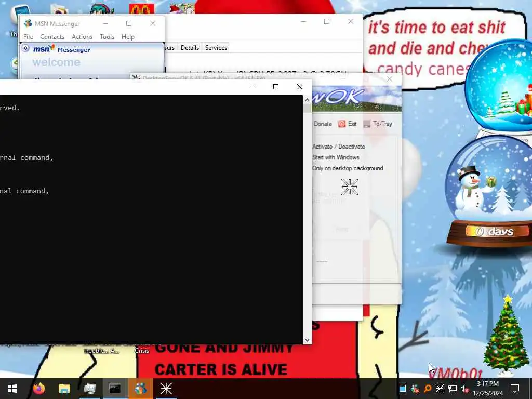Open File Explorer from the taskbar
This screenshot has height=399, width=532.
coord(64,389)
